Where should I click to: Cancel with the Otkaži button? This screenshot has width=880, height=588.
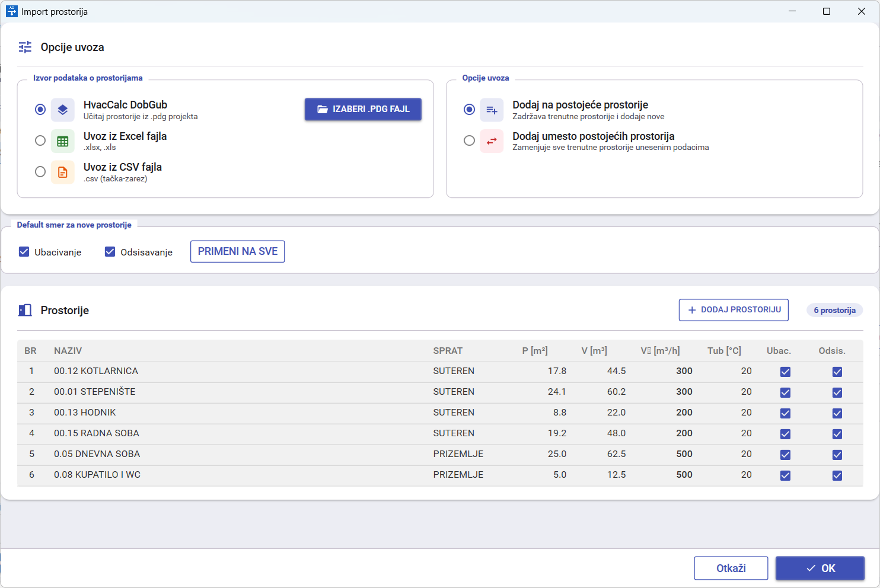click(731, 568)
